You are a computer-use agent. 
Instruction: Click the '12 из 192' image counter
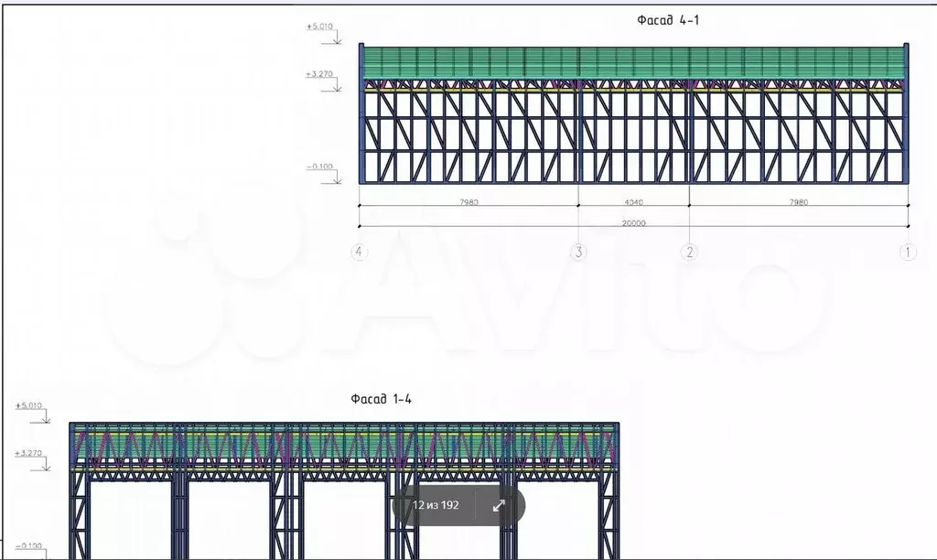point(436,505)
